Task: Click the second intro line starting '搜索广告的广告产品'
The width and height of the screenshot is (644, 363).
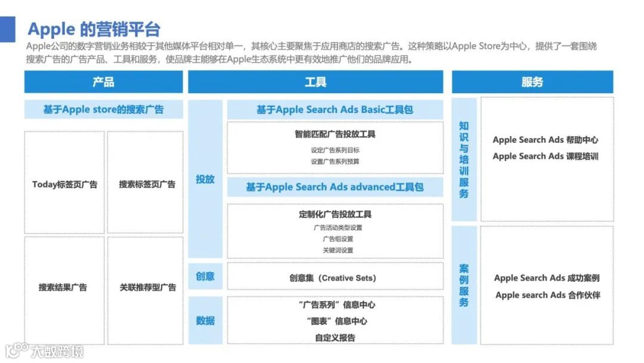Action: coord(219,59)
